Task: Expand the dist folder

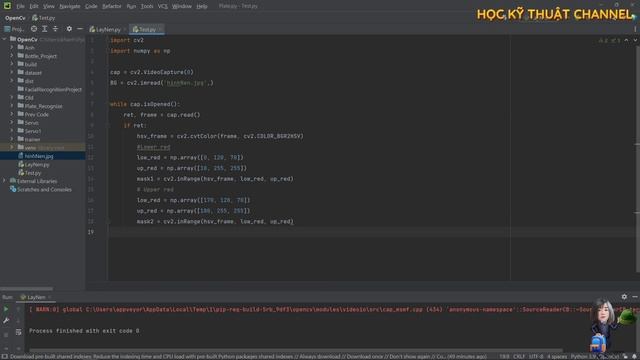Action: pos(12,81)
